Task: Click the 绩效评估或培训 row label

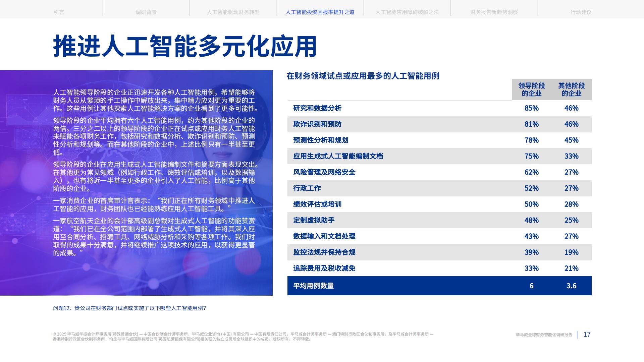Action: tap(317, 204)
